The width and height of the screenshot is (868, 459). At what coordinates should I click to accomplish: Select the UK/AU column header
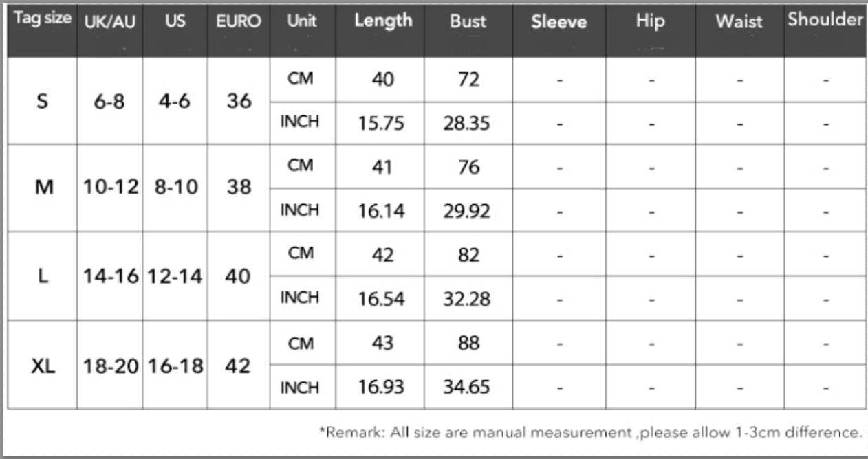click(x=109, y=21)
